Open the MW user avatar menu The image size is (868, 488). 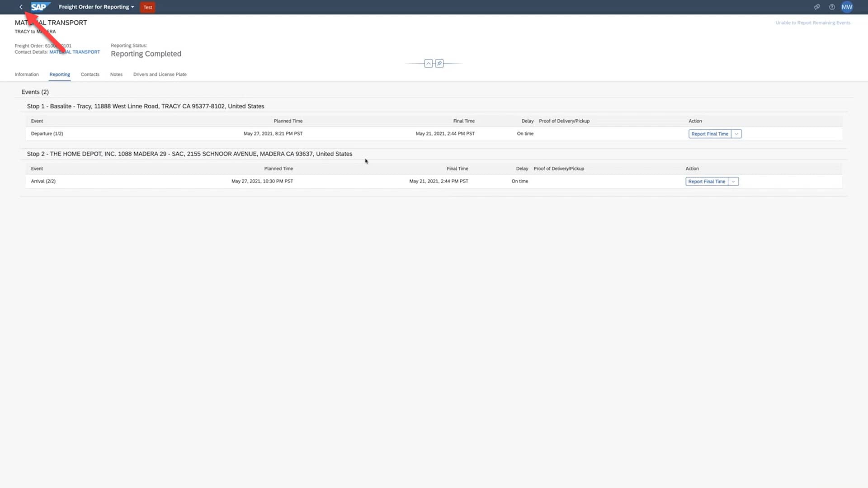point(847,7)
